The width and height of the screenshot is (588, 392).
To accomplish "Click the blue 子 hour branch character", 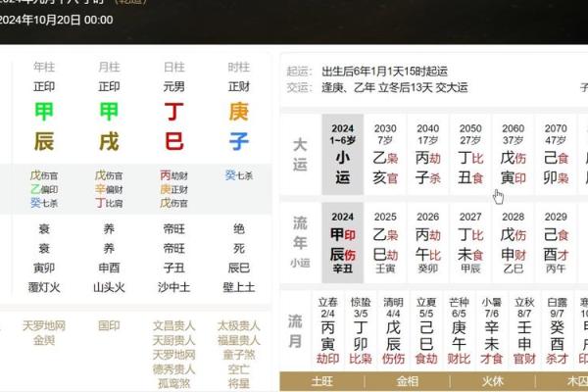I will point(238,141).
